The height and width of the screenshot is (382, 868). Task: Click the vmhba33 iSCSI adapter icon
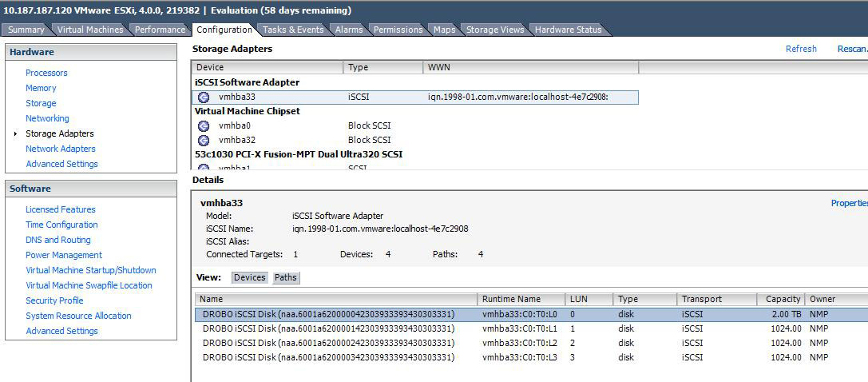click(x=204, y=97)
